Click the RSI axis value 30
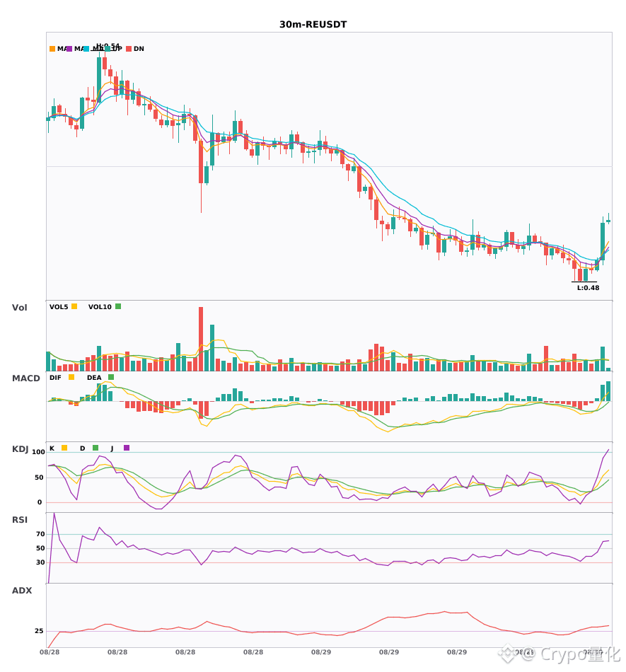This screenshot has height=672, width=626. 40,562
